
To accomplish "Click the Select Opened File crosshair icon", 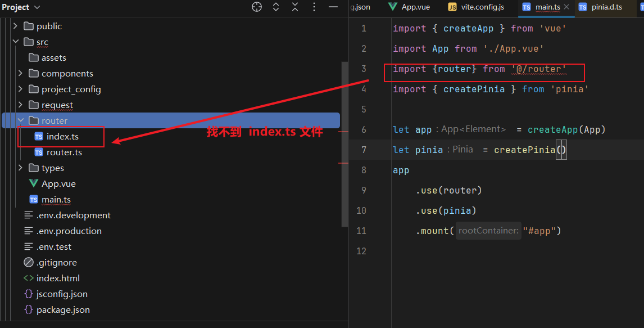I will click(x=257, y=7).
